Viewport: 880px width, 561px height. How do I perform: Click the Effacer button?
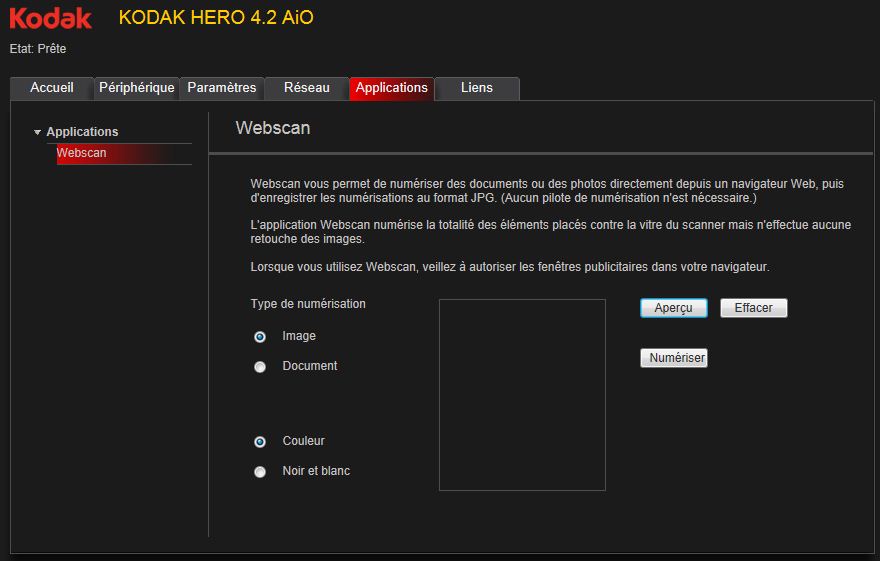pyautogui.click(x=753, y=308)
